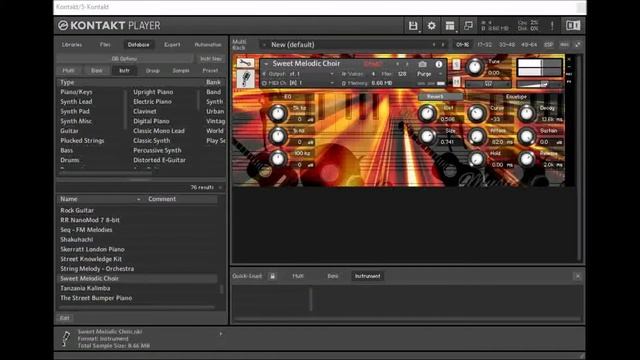Toggle the Bank database filter

[96, 70]
